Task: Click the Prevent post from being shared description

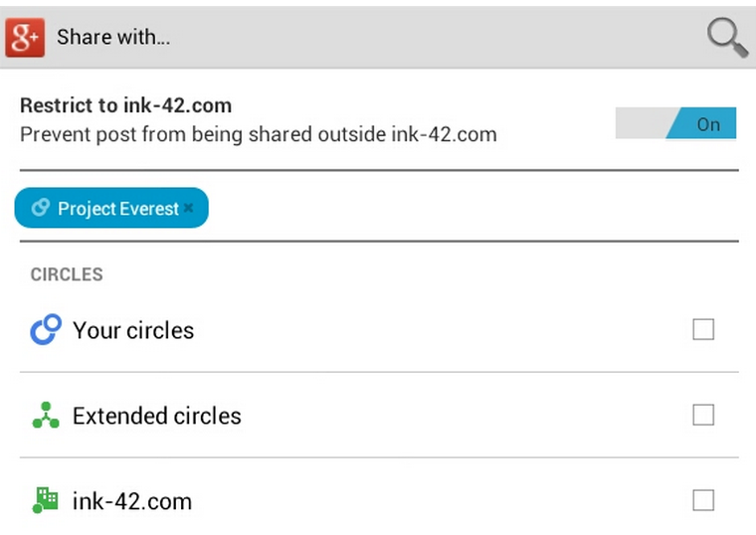Action: click(258, 134)
